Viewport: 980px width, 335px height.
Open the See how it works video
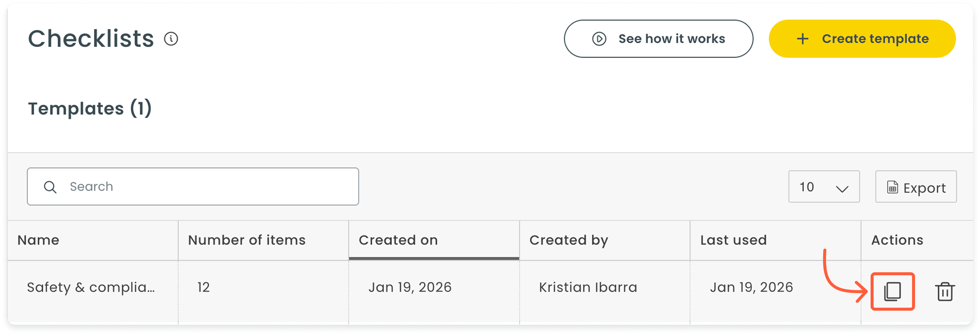tap(658, 39)
